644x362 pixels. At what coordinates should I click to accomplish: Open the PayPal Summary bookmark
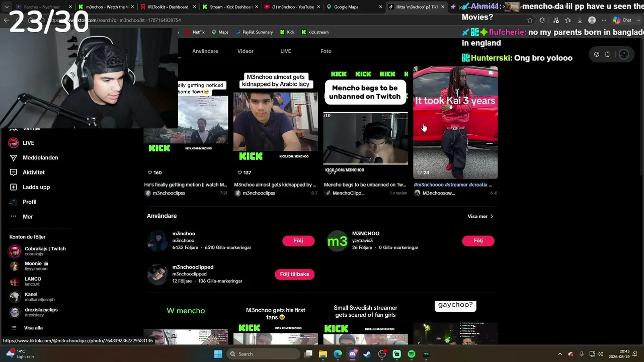254,32
